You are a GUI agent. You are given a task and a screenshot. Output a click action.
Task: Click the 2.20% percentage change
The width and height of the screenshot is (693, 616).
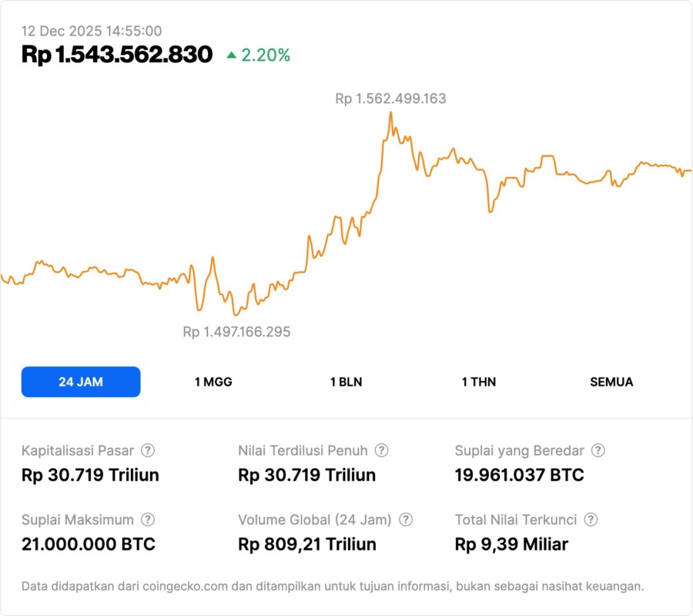(x=266, y=55)
